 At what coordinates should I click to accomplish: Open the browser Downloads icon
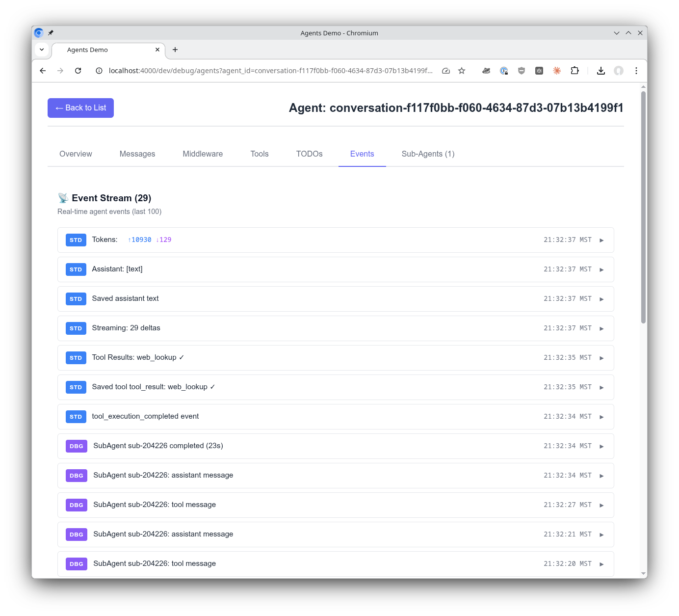coord(601,71)
